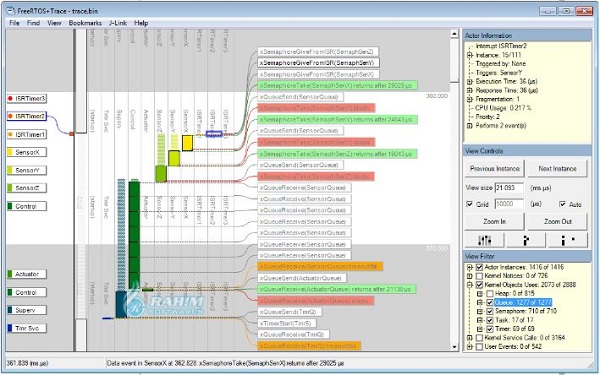The image size is (600, 375).
Task: Select the ISRTimer1 actor legend marker
Action: [27, 134]
